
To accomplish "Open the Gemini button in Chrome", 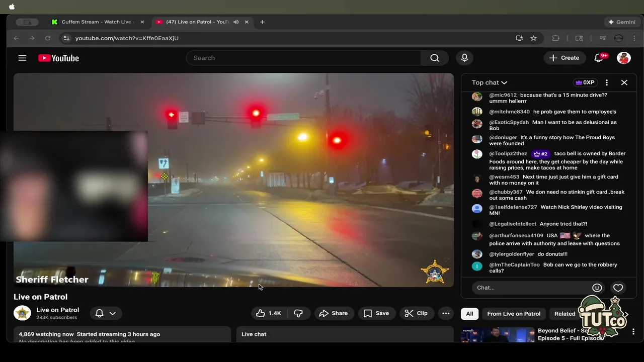I will 622,22.
